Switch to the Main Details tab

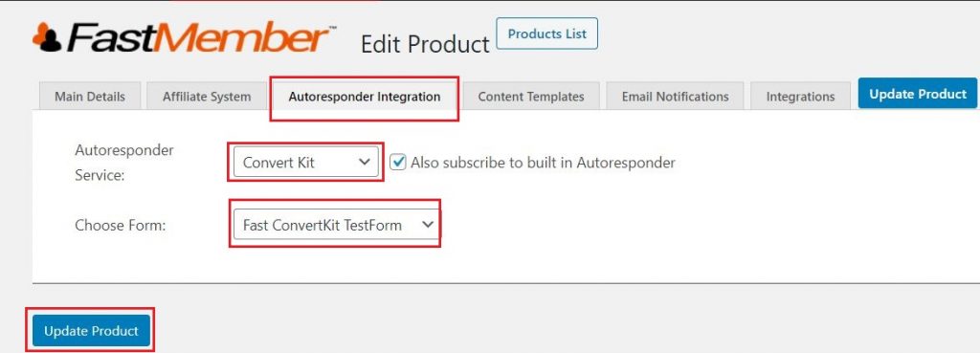click(89, 97)
